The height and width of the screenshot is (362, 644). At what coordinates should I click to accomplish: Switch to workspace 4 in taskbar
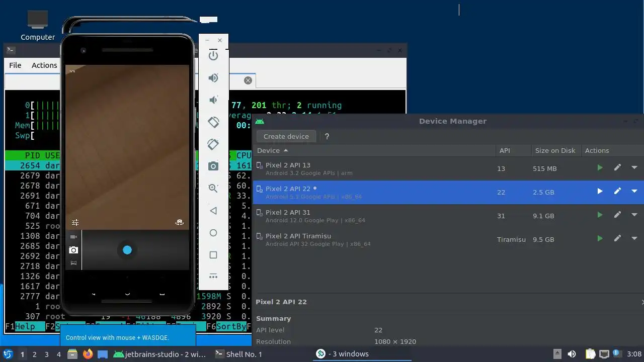[58, 354]
